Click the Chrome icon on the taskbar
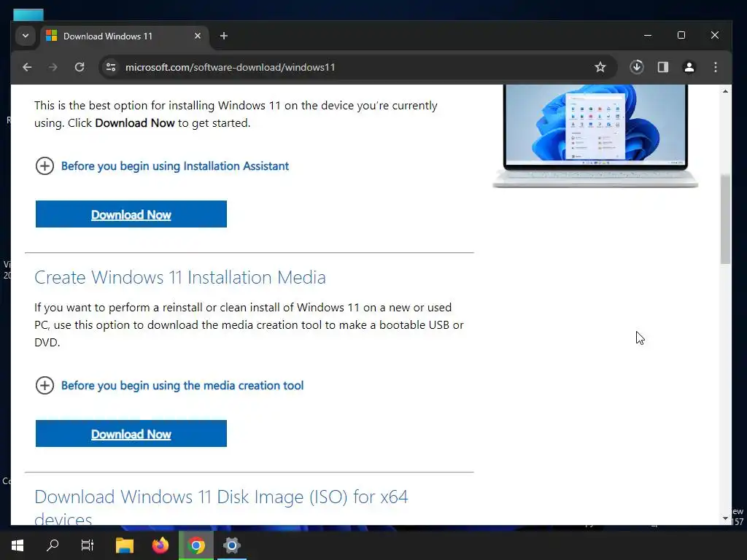Screen dimensions: 747x560 (x=196, y=545)
